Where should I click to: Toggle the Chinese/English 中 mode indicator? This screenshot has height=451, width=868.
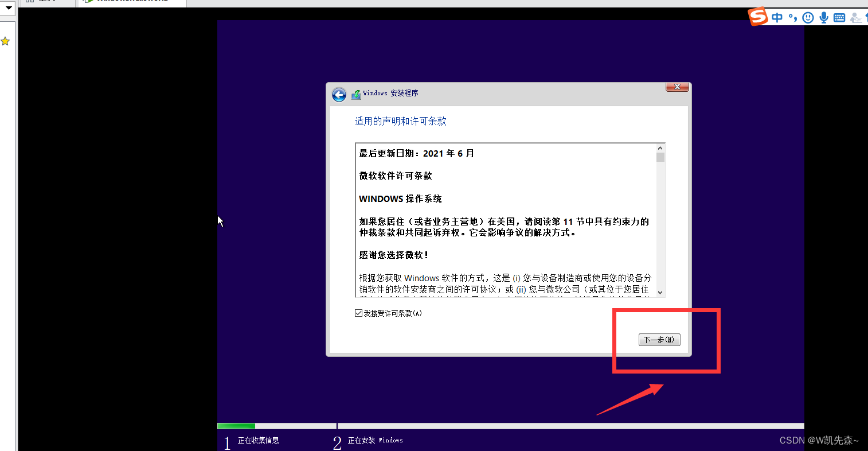[x=777, y=18]
